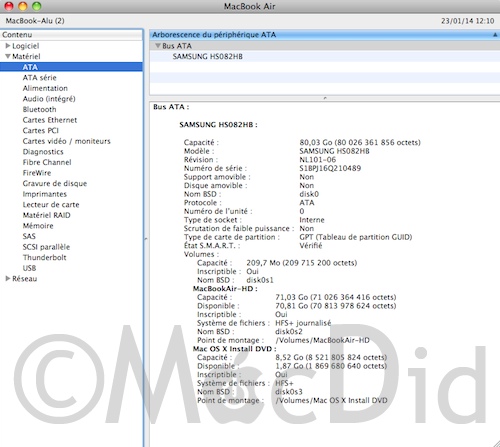Select Fibre Channel category
Viewport: 500px width, 447px height.
pyautogui.click(x=47, y=162)
